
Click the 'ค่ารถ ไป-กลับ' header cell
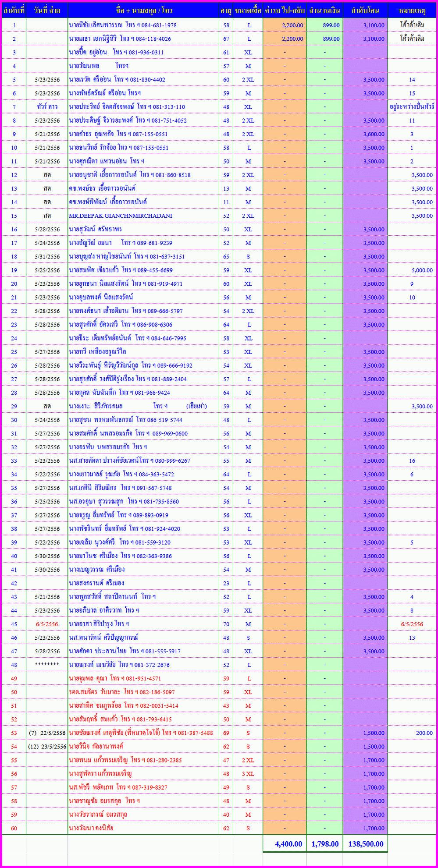[285, 11]
